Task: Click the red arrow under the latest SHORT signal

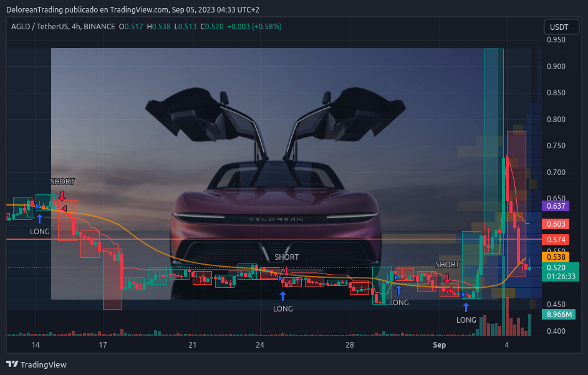Action: (x=447, y=278)
